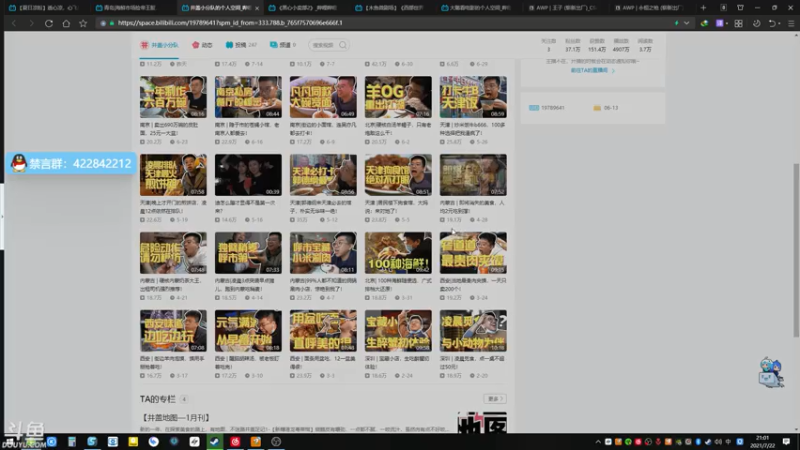The image size is (800, 450).
Task: Open the taskbar clock showing 21:01
Action: [x=763, y=441]
